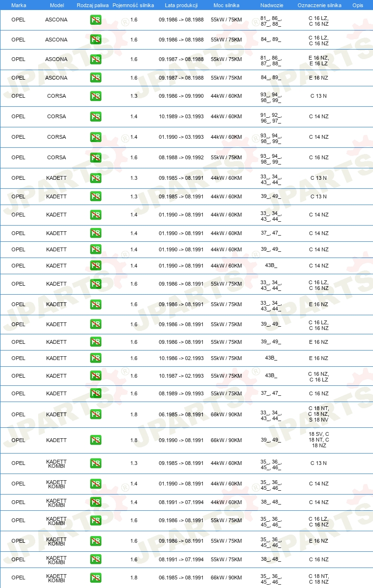Click fuel icon for Kadett 1.8 09.1990 row

95,440
